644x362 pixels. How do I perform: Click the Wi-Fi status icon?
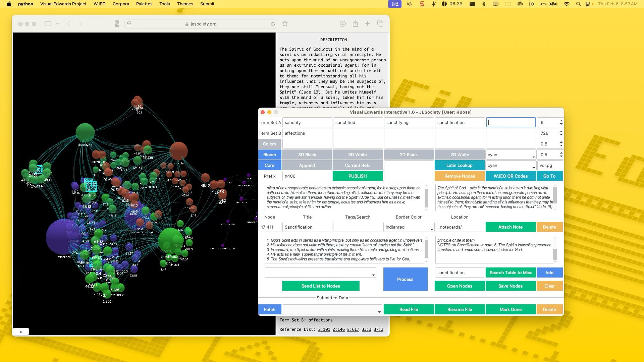click(567, 4)
